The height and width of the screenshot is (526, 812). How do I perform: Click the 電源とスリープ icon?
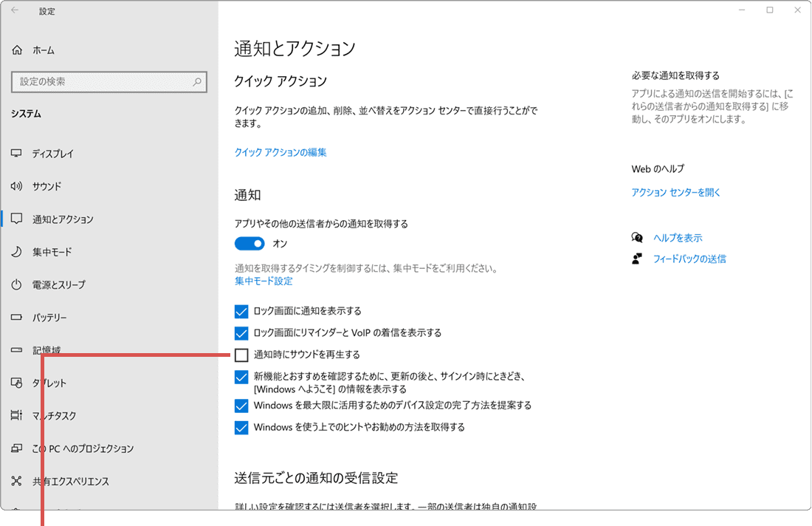(16, 284)
